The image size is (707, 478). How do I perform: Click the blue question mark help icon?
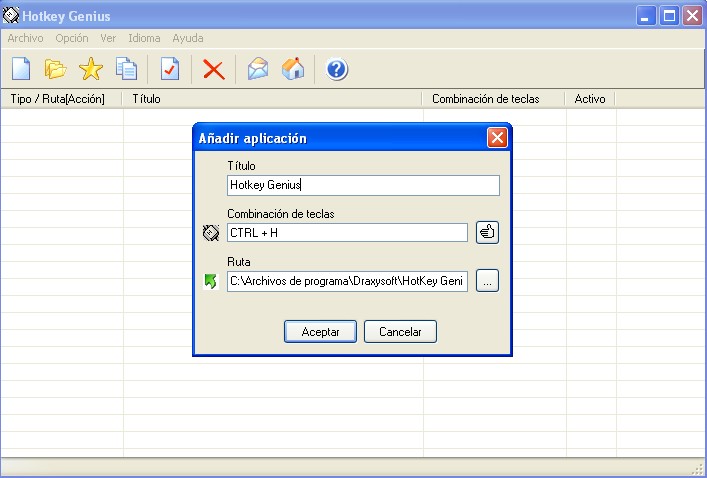336,69
